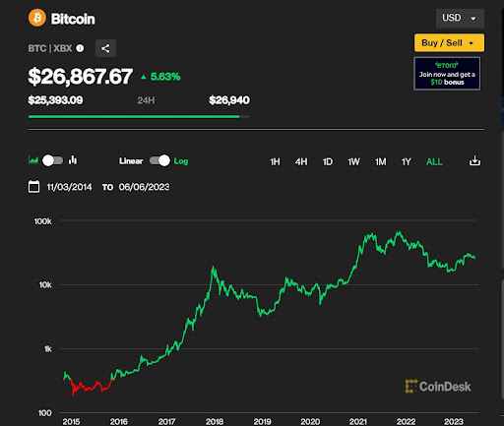Switch to the 1W time range
Viewport: 504px width, 426px height.
pyautogui.click(x=353, y=161)
